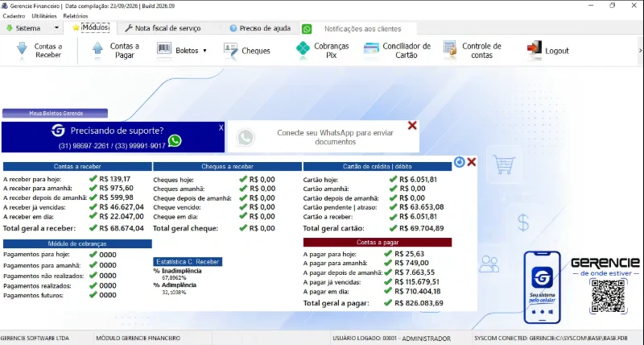Click the Boletos barcode icon
Screen dimensions: 644x345
164,49
